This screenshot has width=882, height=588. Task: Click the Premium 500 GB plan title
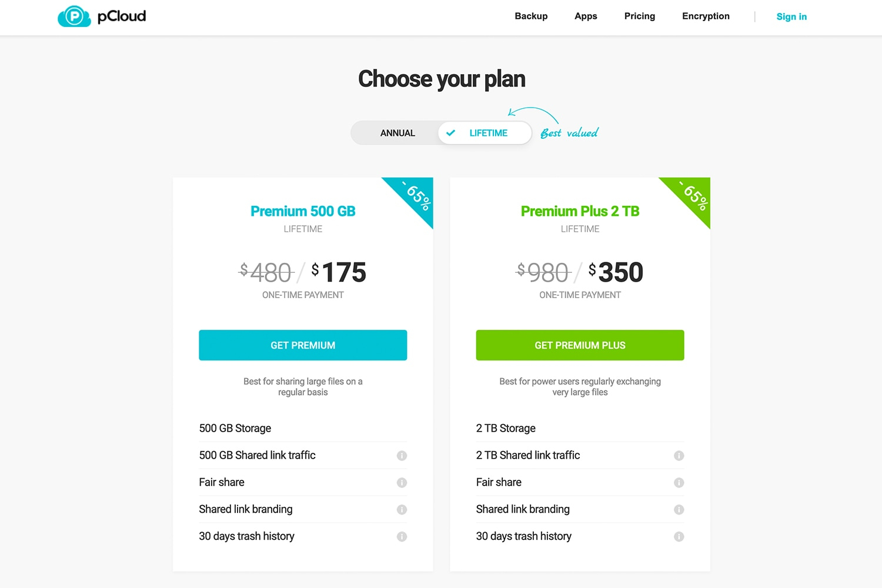pyautogui.click(x=303, y=211)
